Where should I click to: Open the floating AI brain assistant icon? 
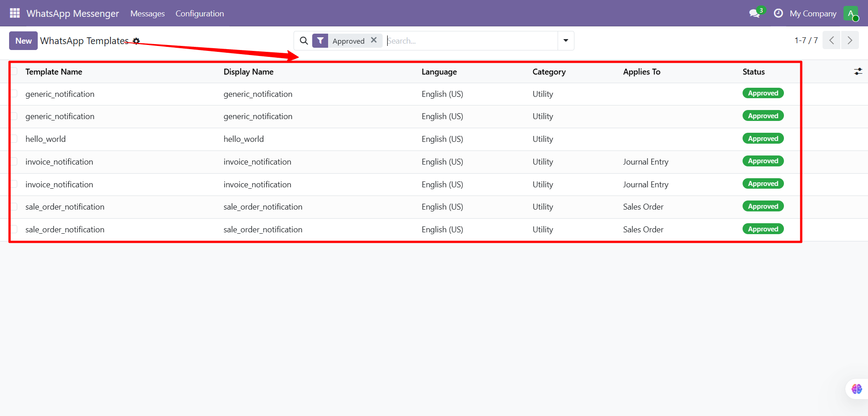coord(857,389)
